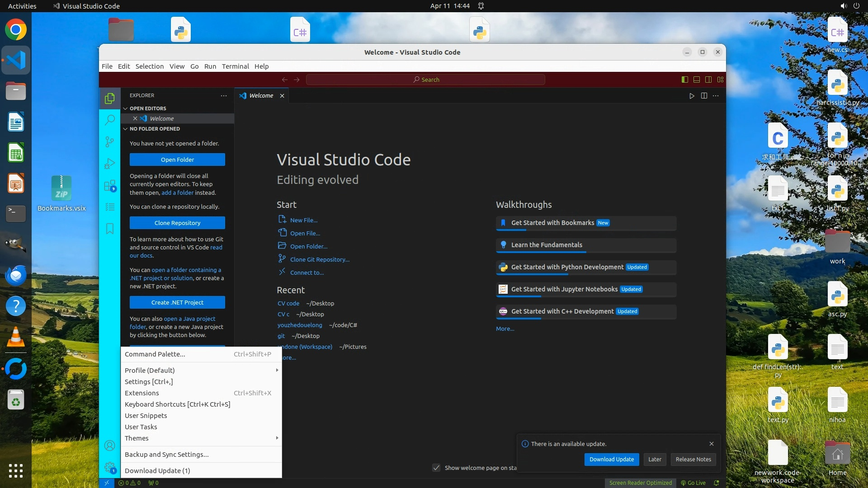Open the Source Control view icon
868x488 pixels.
[110, 142]
